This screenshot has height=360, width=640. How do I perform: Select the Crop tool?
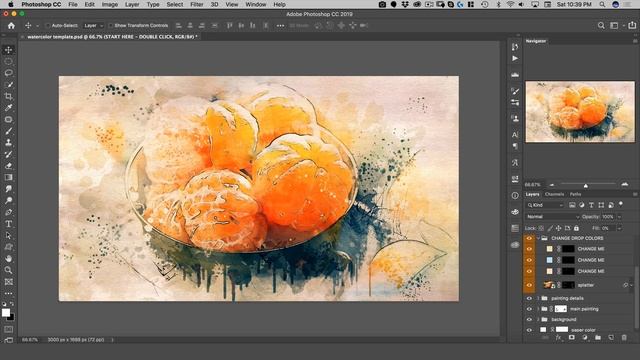[x=8, y=96]
